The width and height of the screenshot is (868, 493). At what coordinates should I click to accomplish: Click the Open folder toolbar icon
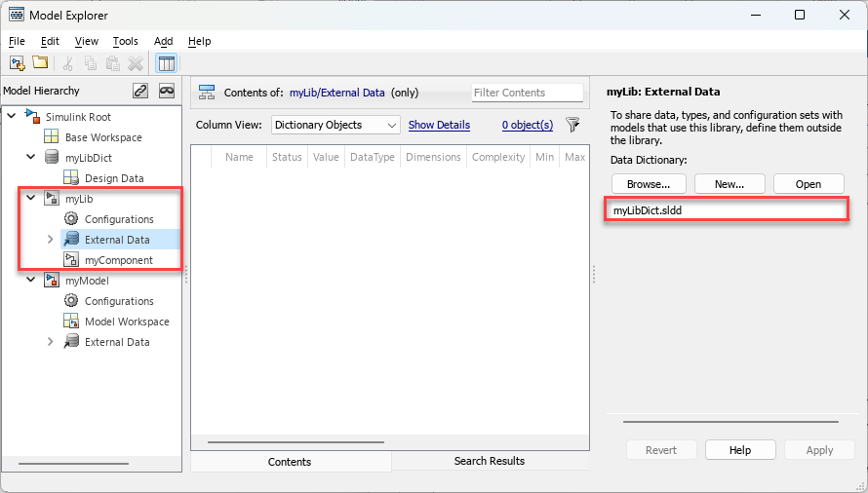click(40, 63)
